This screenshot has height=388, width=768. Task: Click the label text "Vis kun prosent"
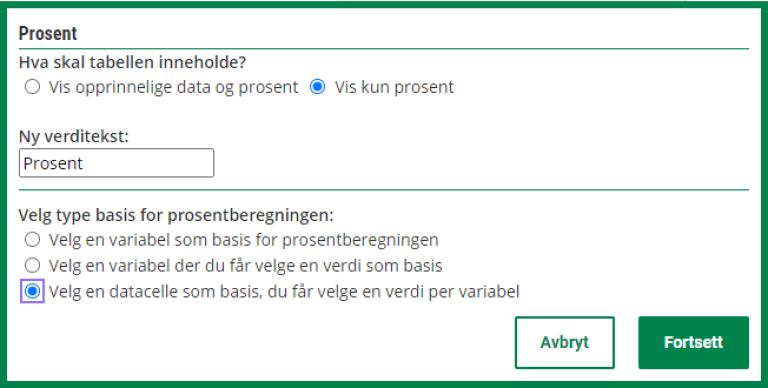coord(394,87)
